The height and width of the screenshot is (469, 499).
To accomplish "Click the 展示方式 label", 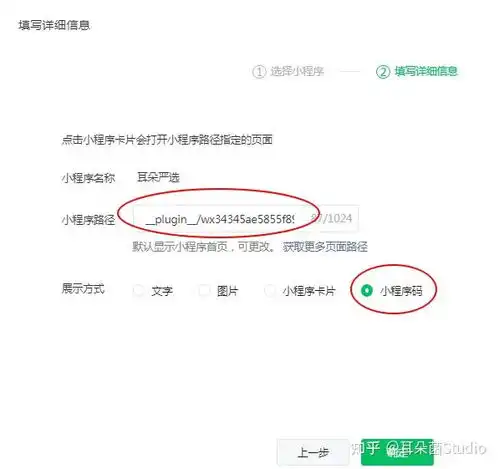I will [83, 289].
